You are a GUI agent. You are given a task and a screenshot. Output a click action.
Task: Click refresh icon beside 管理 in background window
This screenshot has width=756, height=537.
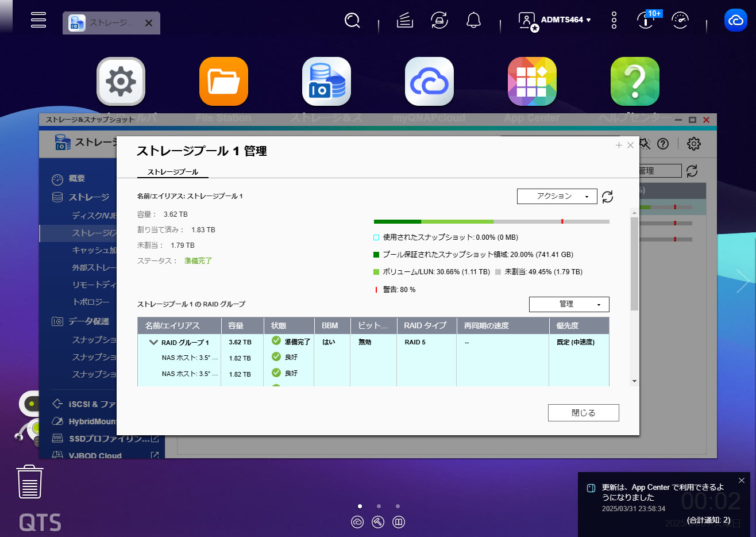point(692,171)
